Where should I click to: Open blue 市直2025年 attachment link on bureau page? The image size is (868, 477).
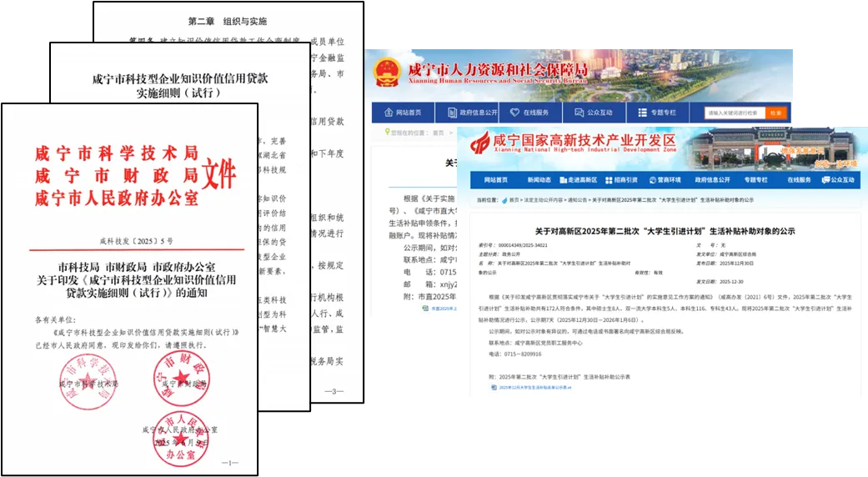click(444, 309)
